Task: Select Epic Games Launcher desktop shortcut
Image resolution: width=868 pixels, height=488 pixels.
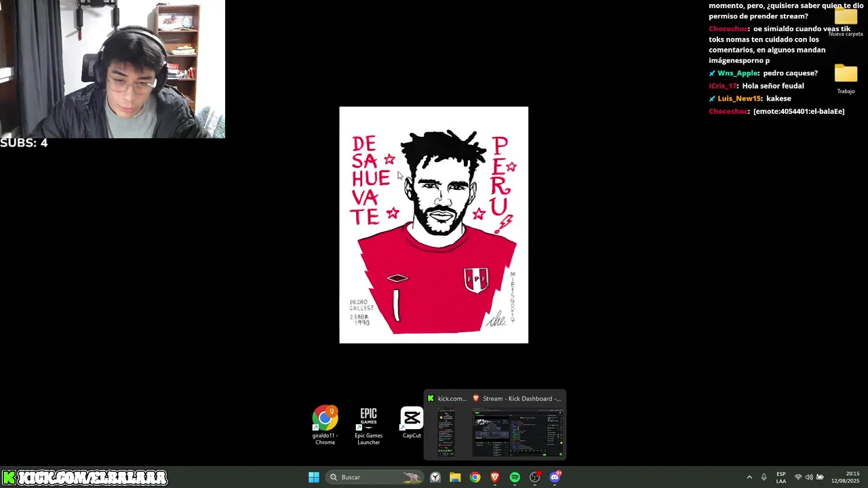Action: pos(368,426)
